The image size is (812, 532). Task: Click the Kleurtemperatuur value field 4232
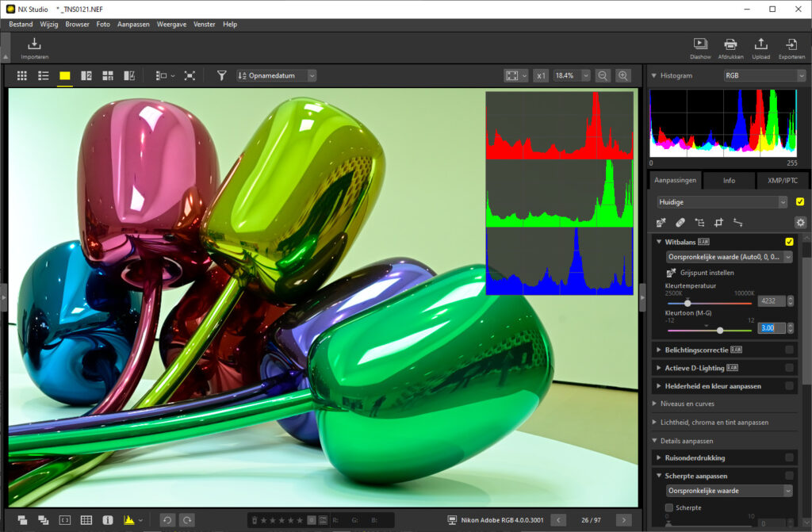tap(772, 301)
